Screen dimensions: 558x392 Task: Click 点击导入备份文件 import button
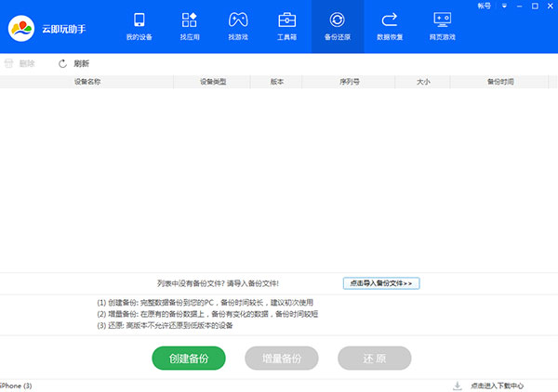(x=381, y=282)
